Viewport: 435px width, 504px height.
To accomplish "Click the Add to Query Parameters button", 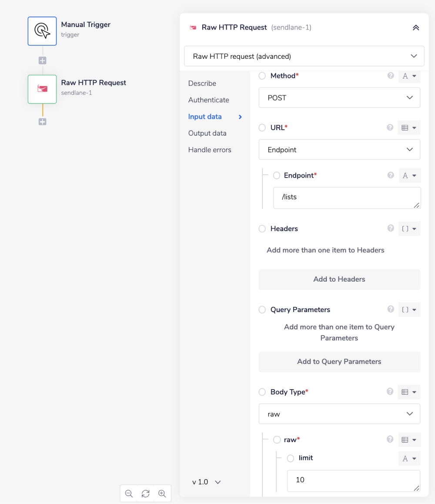I will coord(339,362).
